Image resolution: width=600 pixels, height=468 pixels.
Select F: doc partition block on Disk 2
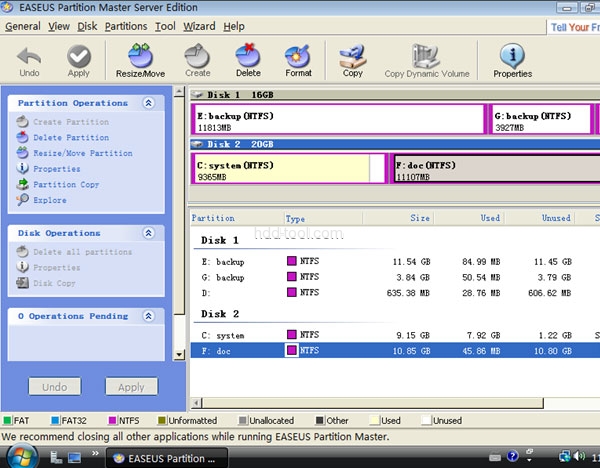[496, 168]
